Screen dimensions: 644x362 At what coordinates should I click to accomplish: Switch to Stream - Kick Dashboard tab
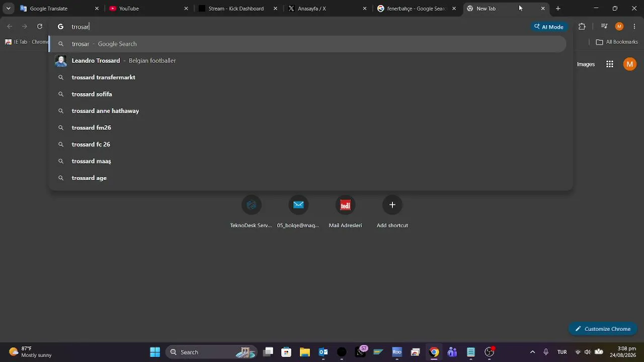click(x=238, y=9)
